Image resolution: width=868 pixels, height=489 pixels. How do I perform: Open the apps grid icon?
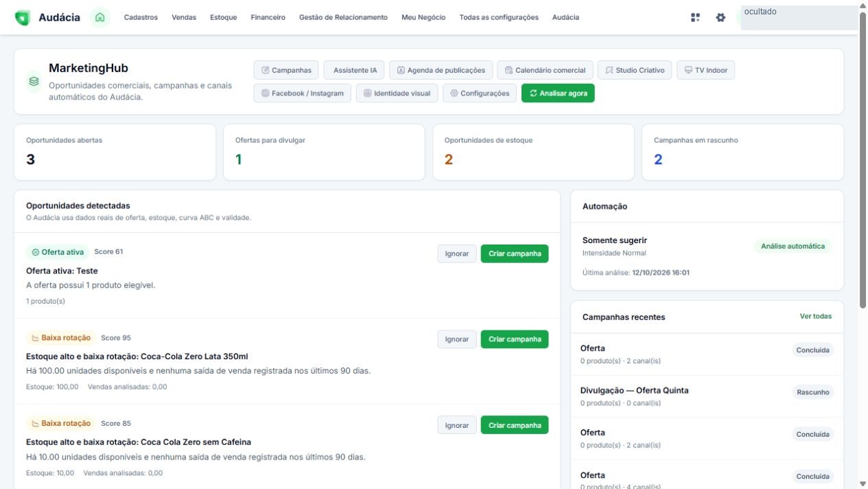click(x=696, y=18)
